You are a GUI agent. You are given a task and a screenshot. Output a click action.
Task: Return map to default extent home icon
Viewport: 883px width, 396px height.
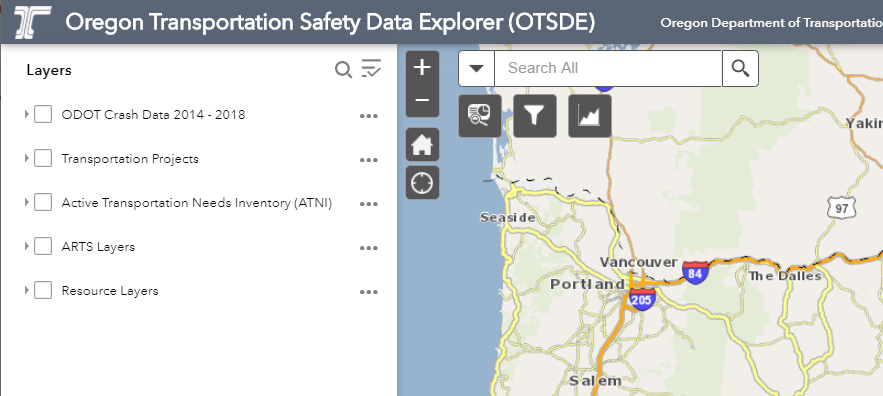(422, 144)
